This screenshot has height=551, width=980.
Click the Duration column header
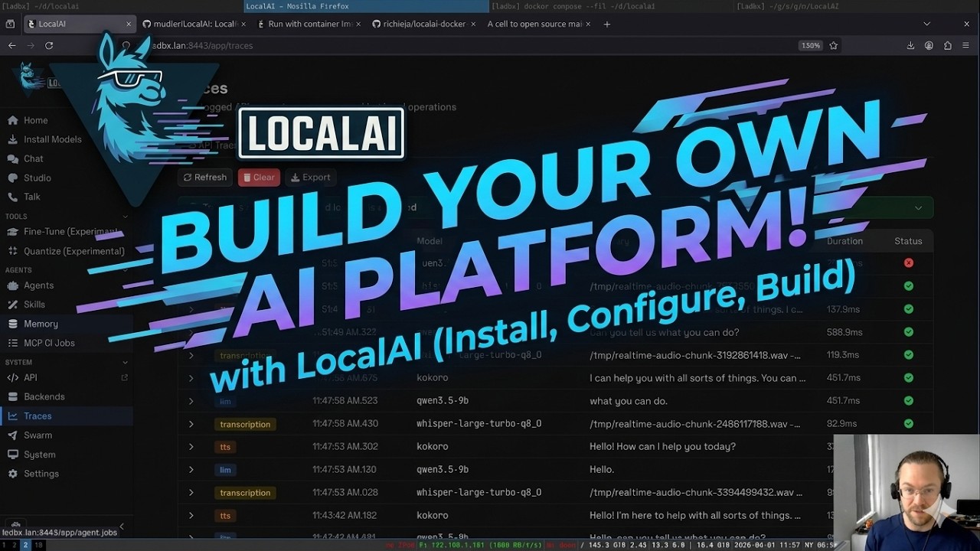(844, 241)
